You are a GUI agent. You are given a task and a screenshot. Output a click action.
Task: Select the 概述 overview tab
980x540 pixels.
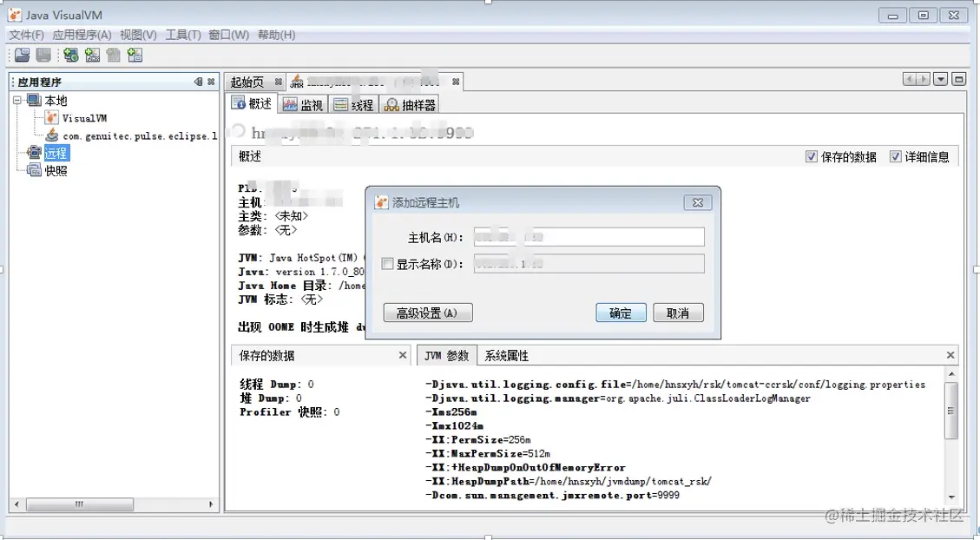[253, 104]
